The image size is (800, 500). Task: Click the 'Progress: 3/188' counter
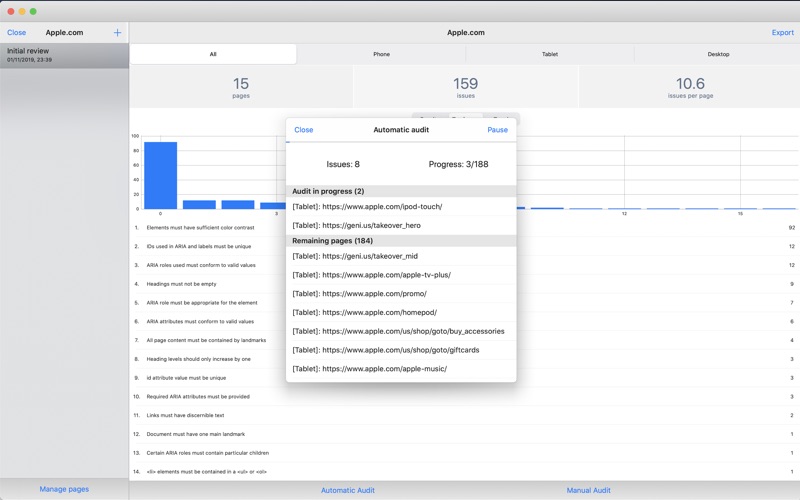458,164
